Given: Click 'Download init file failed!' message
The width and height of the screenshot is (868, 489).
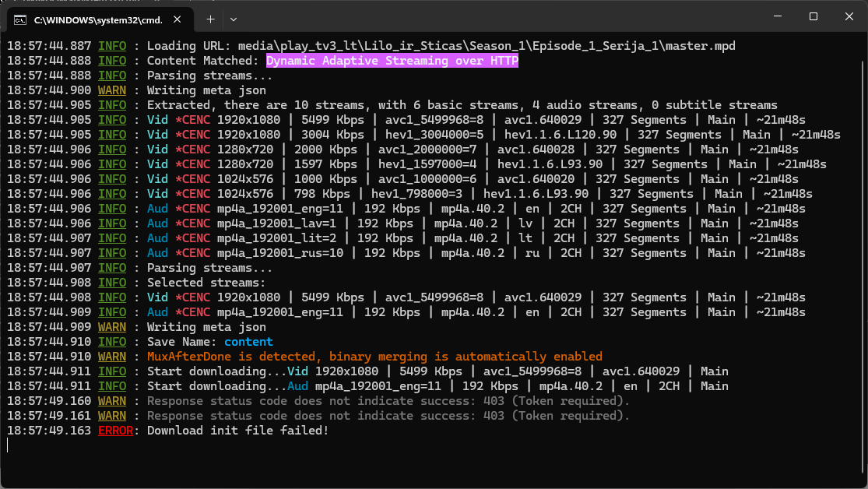Looking at the screenshot, I should [x=237, y=431].
